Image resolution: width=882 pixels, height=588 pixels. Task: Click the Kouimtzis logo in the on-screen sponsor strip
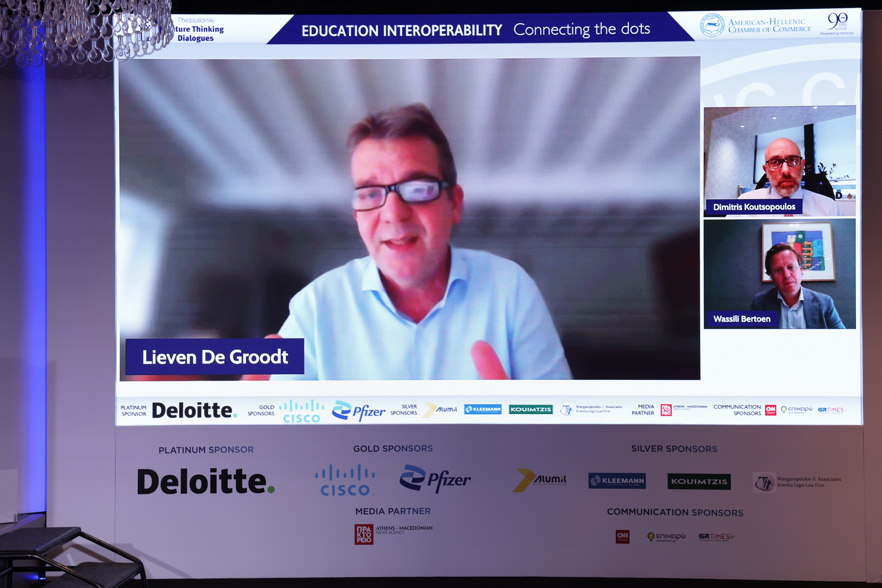531,409
